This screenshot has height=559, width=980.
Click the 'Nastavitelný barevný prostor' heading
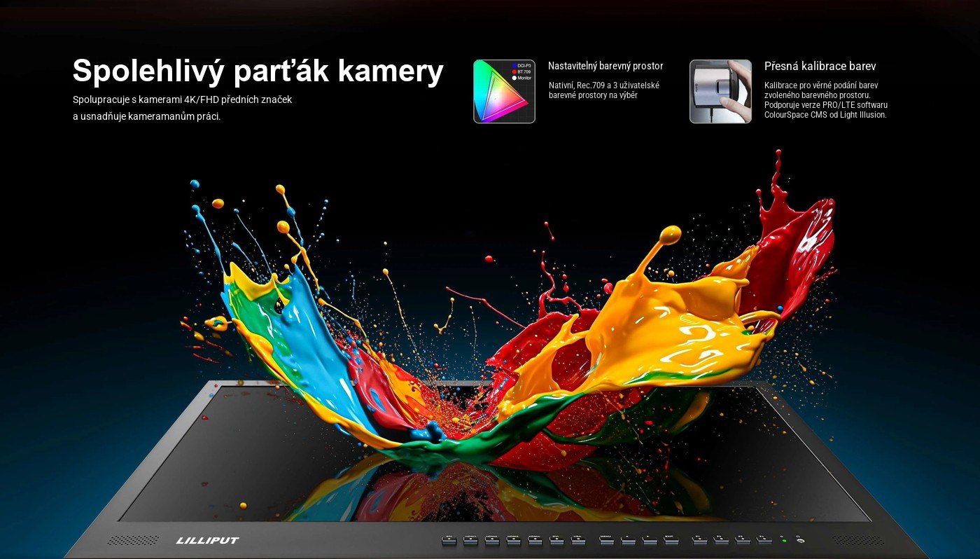605,66
